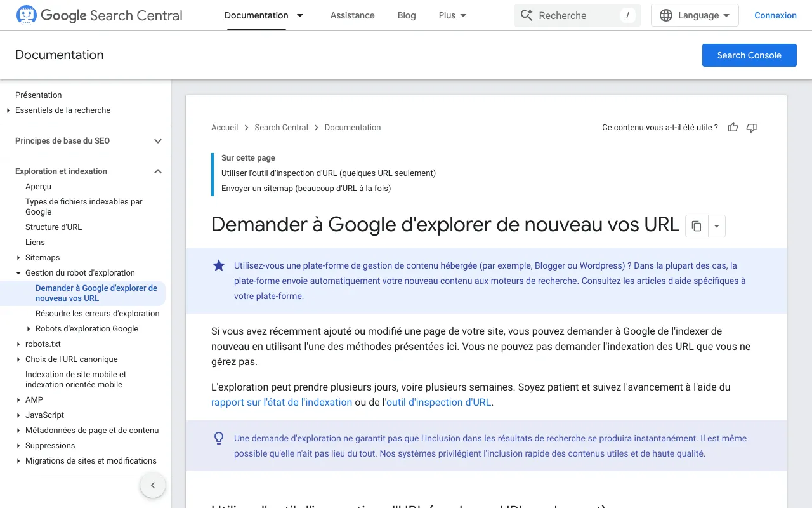Screen dimensions: 812x508
Task: Open the Documentation tab dropdown arrow
Action: click(300, 15)
